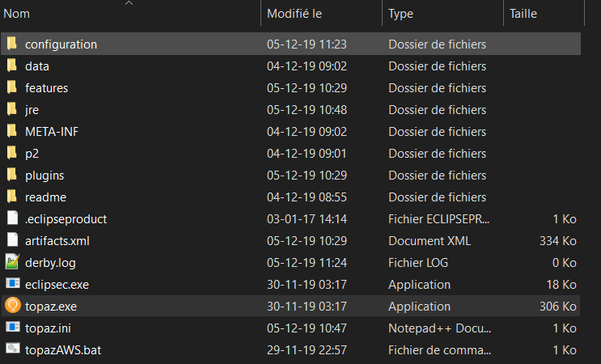This screenshot has height=364, width=601.
Task: Click Dossier de fichiers in the plugins row
Action: [x=438, y=176]
